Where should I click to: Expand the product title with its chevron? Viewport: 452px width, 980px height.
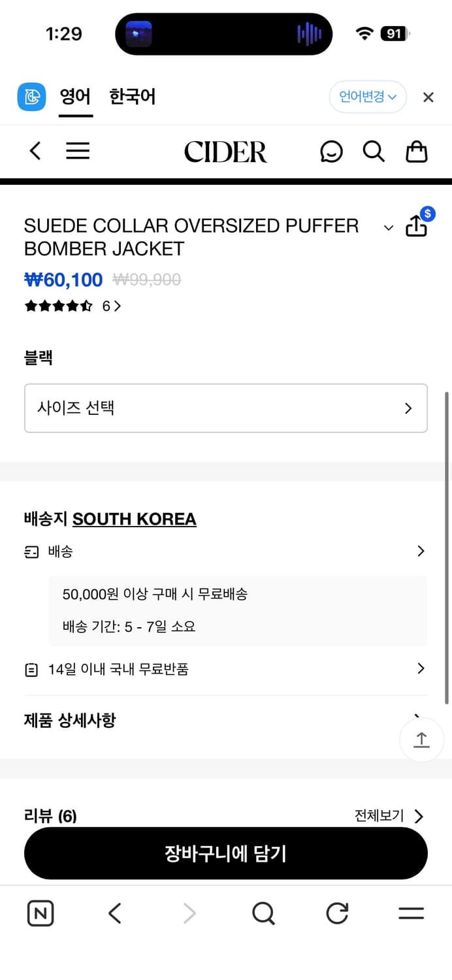[389, 227]
